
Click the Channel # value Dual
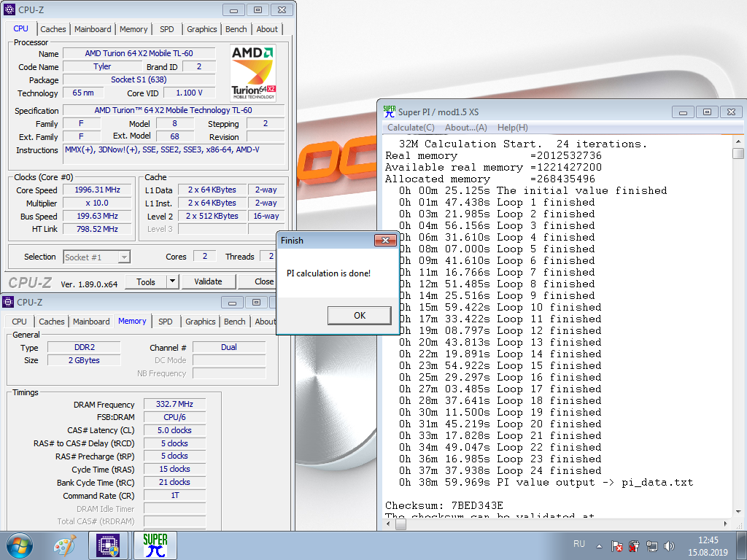pyautogui.click(x=228, y=347)
